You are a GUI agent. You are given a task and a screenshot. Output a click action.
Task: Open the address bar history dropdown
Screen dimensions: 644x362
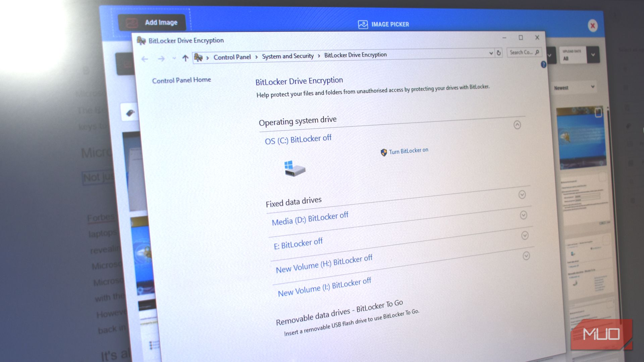(491, 53)
